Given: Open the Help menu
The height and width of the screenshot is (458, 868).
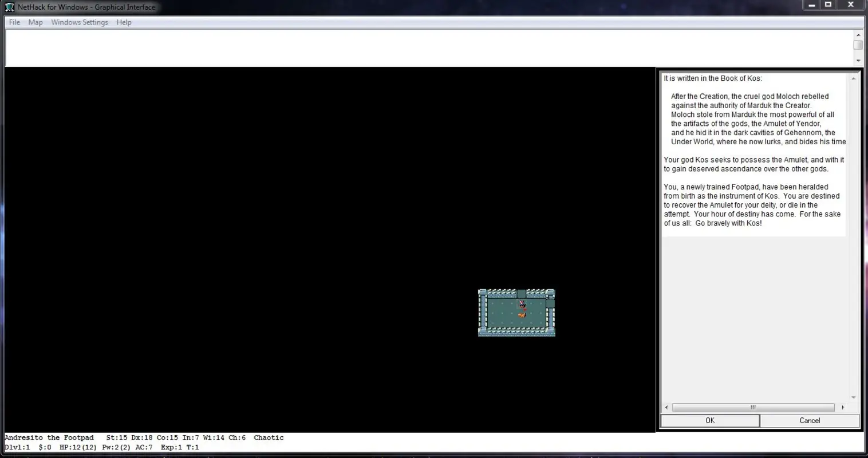Looking at the screenshot, I should pyautogui.click(x=124, y=22).
